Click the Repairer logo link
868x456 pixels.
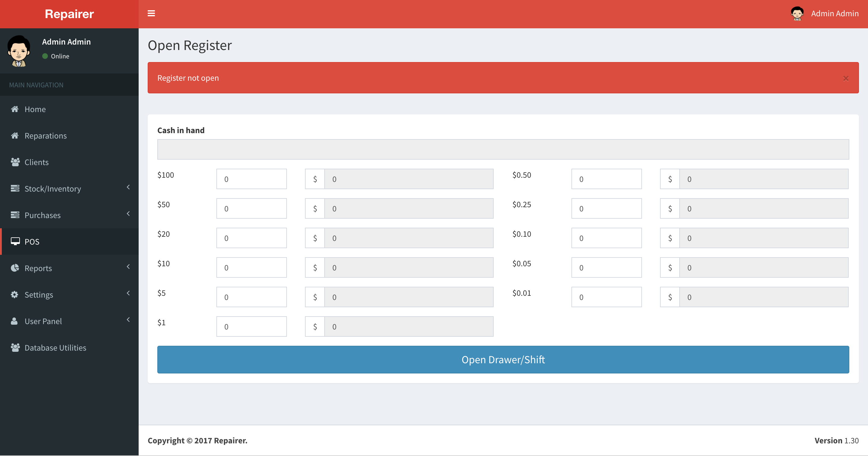click(x=69, y=14)
